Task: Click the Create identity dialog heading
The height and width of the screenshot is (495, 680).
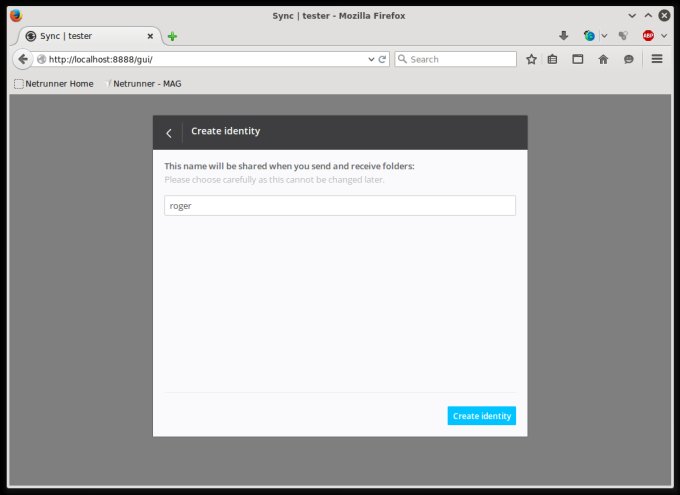Action: tap(226, 131)
